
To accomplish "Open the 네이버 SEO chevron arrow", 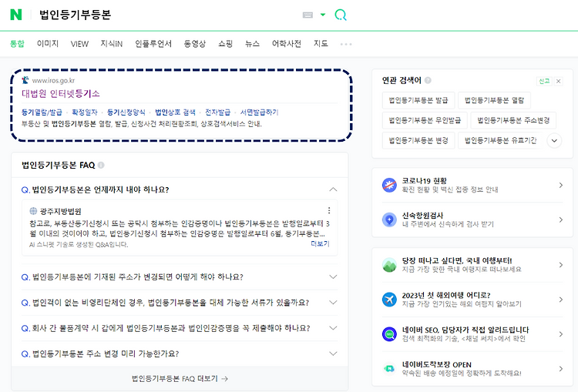I will 561,334.
